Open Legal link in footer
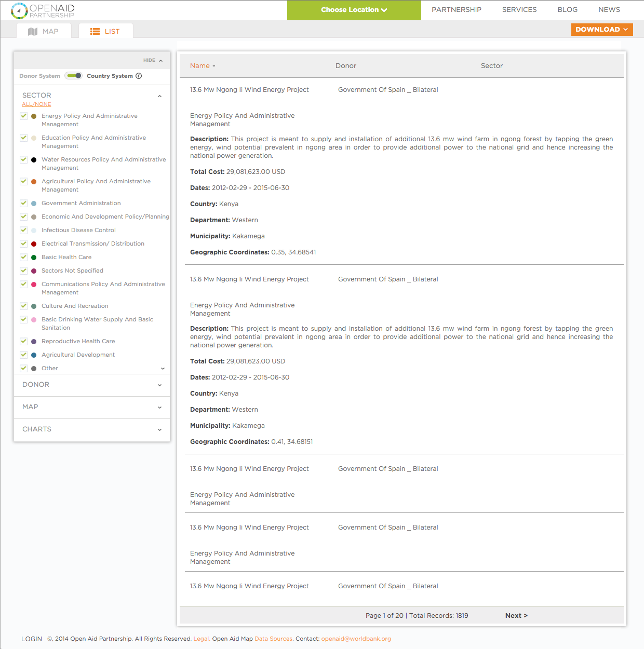The image size is (644, 649). click(202, 639)
